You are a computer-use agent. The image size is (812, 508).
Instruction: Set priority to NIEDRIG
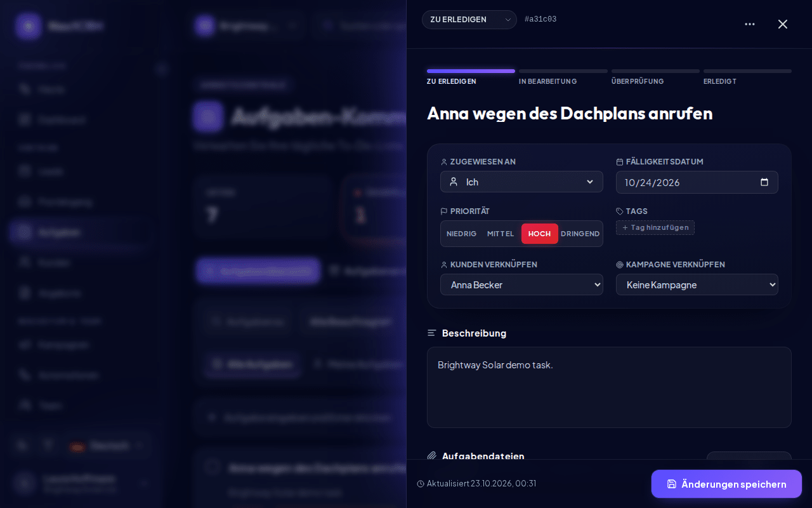click(462, 234)
